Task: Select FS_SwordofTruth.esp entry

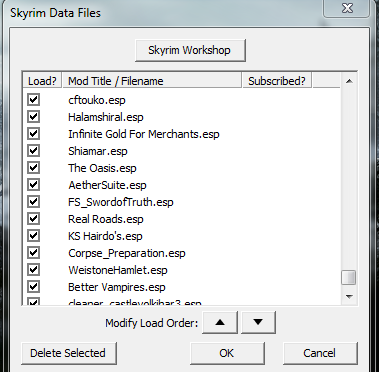Action: 121,202
